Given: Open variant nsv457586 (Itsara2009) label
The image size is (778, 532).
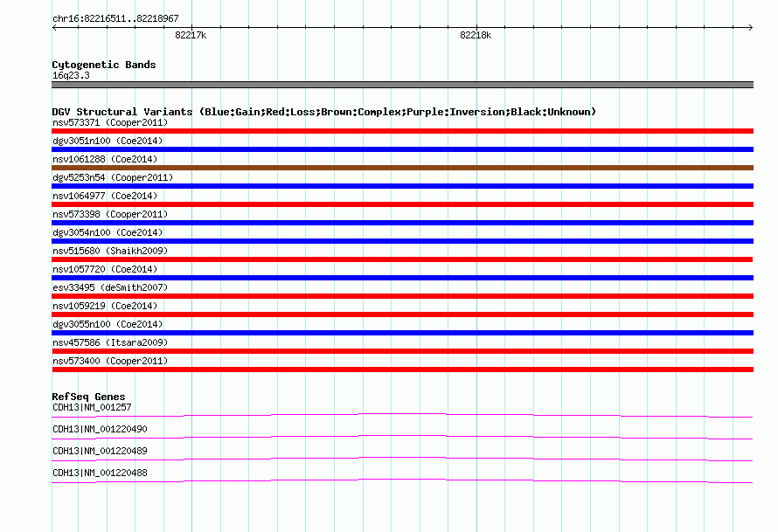Looking at the screenshot, I should (x=110, y=342).
